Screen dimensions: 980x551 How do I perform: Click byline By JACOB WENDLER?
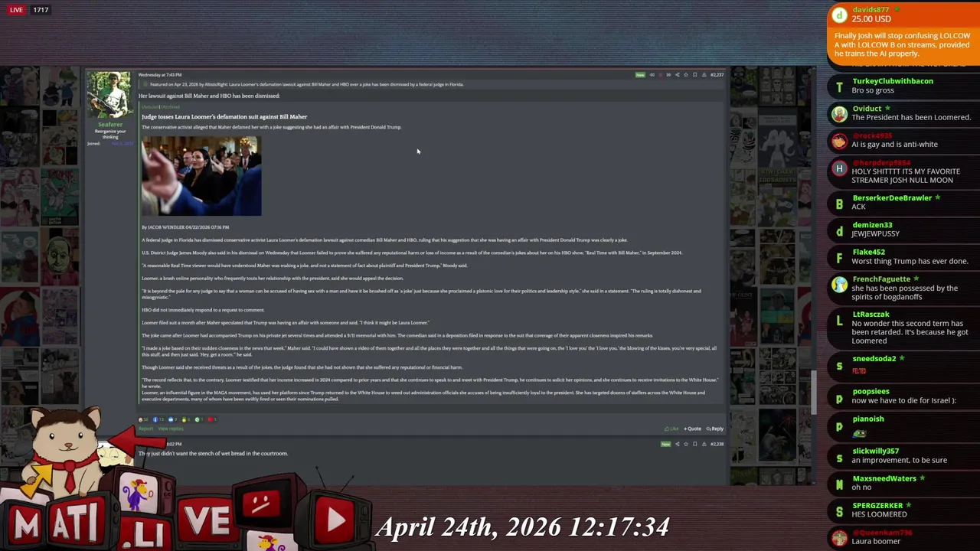tap(185, 227)
